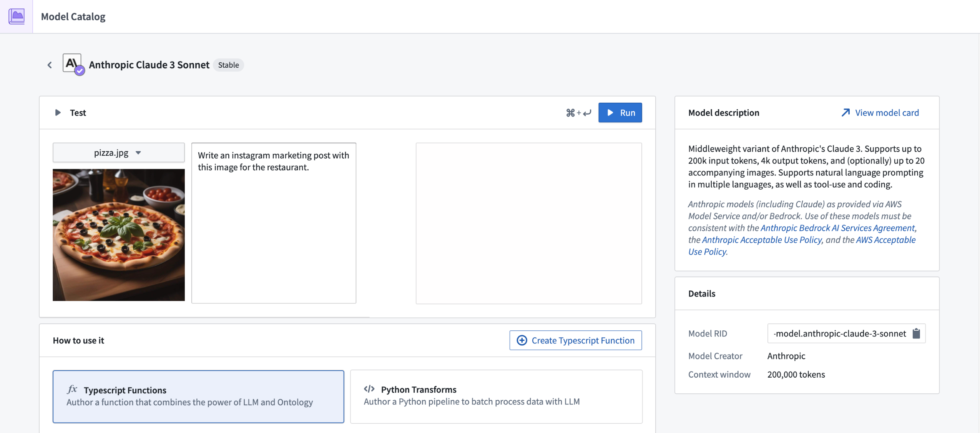980x433 pixels.
Task: Click the fx icon on Typescript Functions
Action: pos(72,389)
